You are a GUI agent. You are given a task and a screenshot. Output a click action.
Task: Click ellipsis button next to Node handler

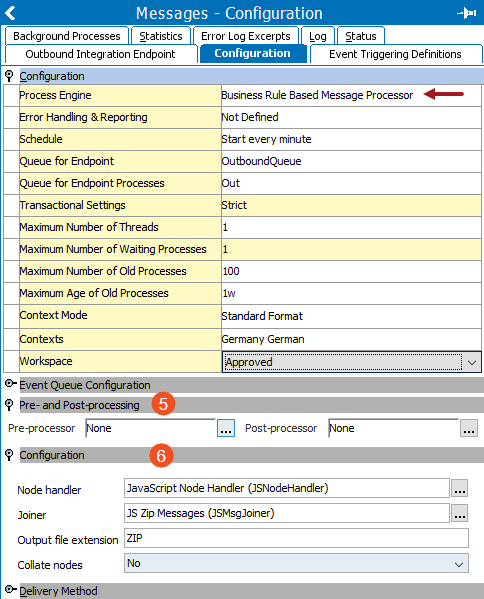point(460,488)
